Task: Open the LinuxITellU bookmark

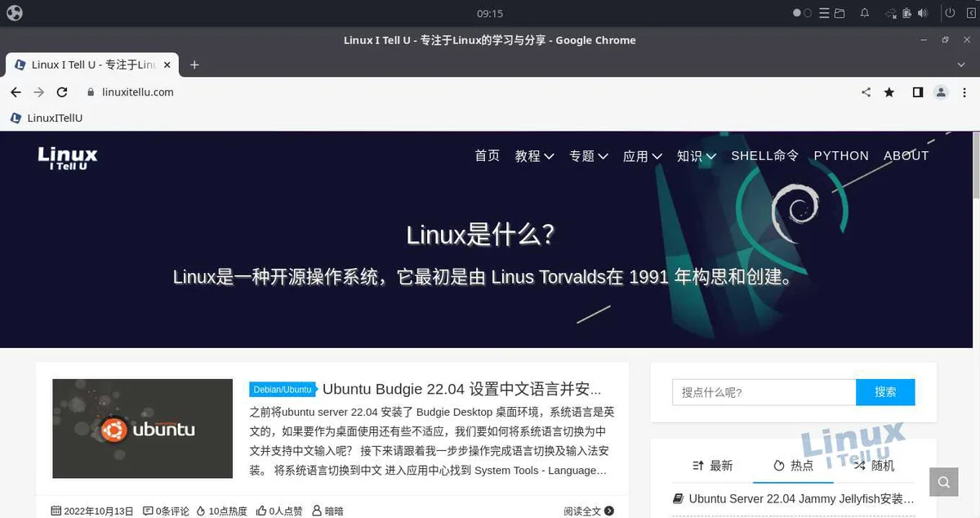Action: pyautogui.click(x=47, y=118)
